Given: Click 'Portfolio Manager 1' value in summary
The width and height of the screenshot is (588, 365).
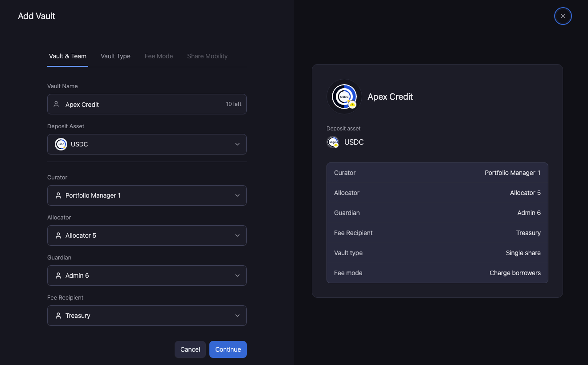Looking at the screenshot, I should pos(513,173).
